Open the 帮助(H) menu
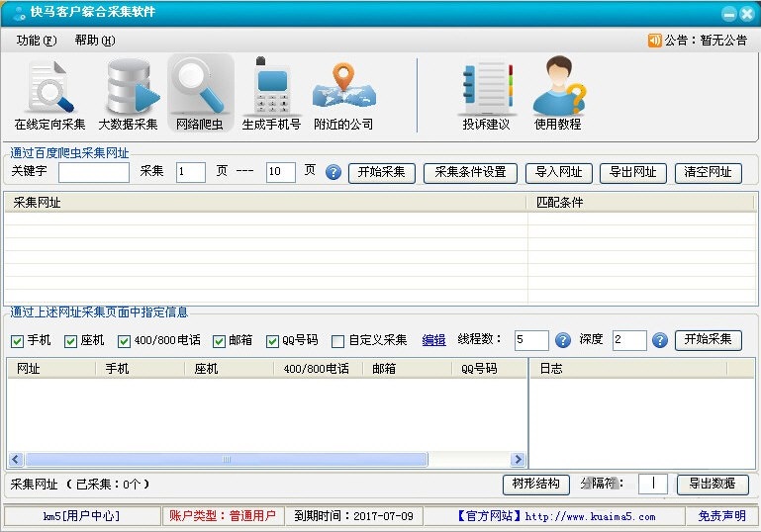The image size is (761, 532). 95,41
